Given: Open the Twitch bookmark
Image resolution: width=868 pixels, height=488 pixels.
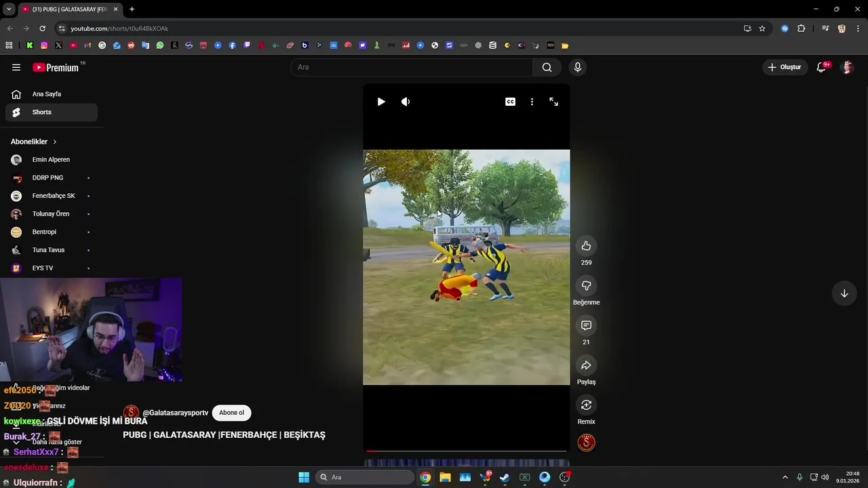Looking at the screenshot, I should click(x=247, y=45).
